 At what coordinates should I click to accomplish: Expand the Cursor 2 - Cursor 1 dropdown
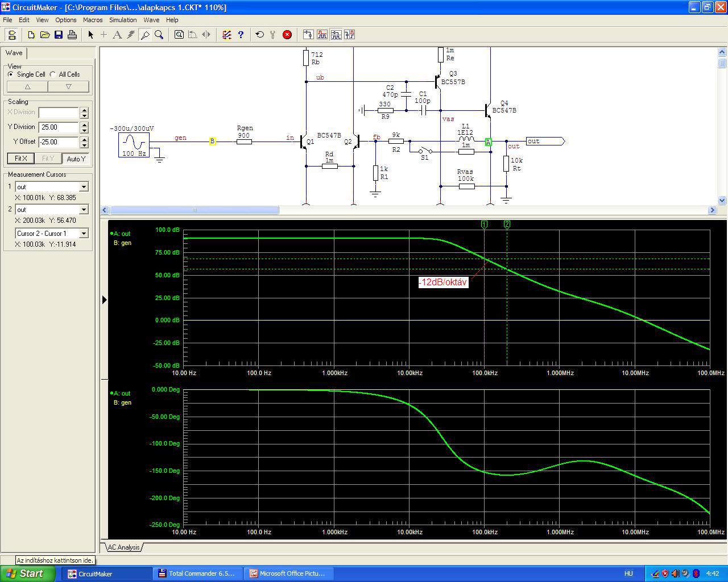pyautogui.click(x=84, y=234)
